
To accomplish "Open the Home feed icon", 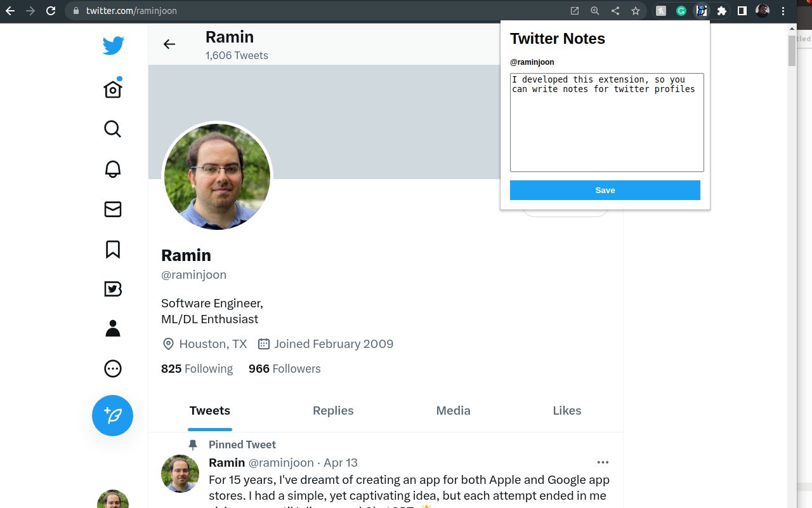I will pyautogui.click(x=112, y=88).
